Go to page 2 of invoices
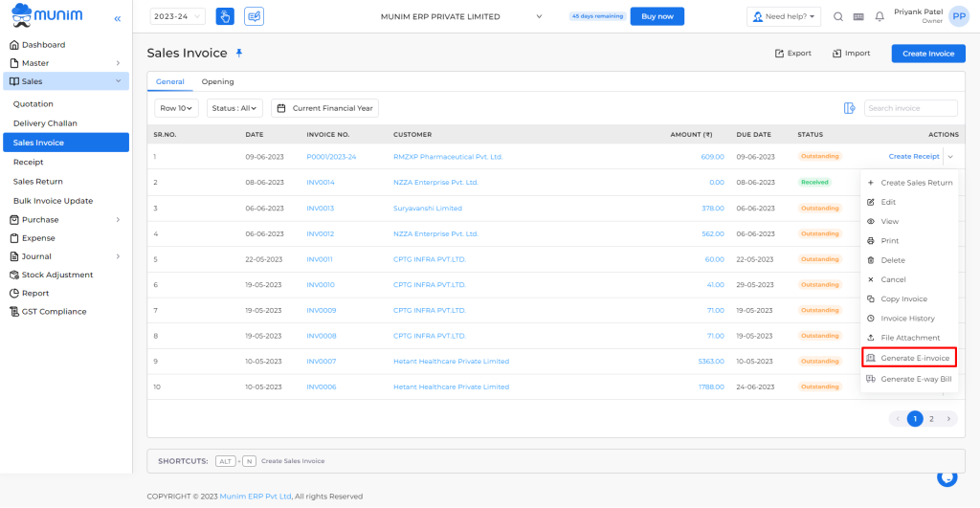980x508 pixels. 931,419
